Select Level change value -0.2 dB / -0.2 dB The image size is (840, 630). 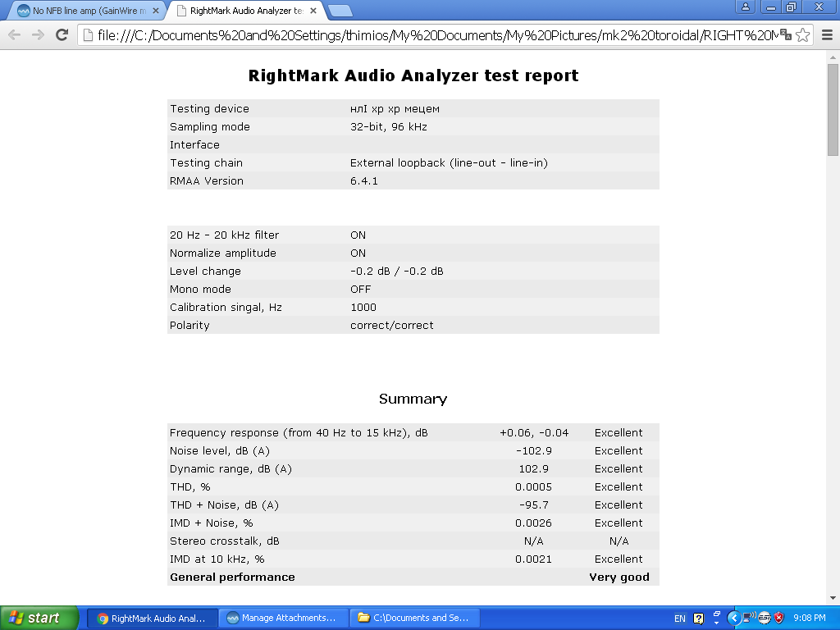tap(396, 271)
